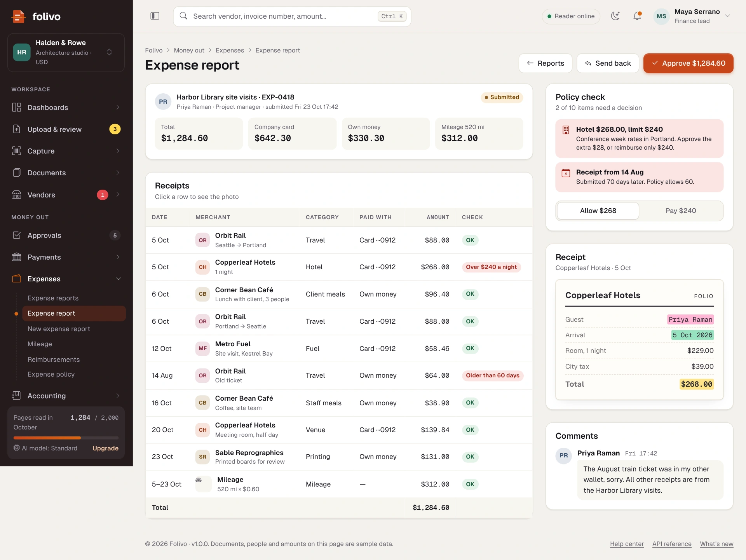Click the Money out breadcrumb
Image resolution: width=746 pixels, height=560 pixels.
point(189,50)
